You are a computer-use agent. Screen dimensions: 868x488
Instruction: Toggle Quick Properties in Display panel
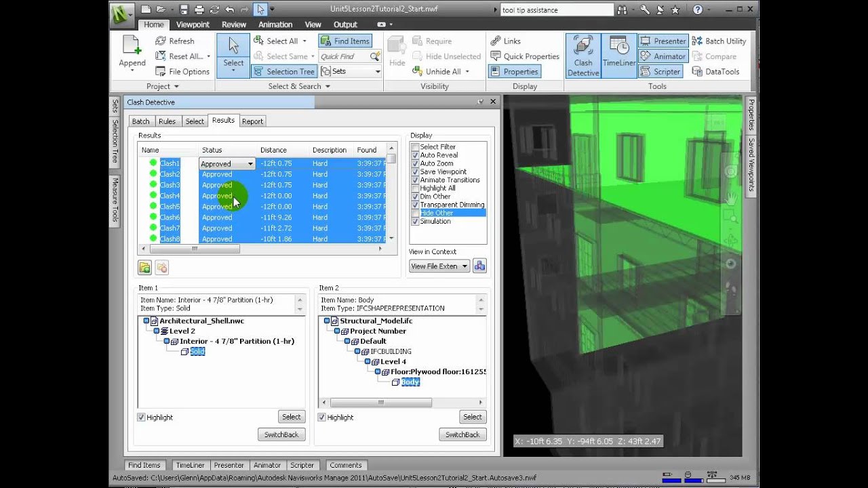pyautogui.click(x=525, y=56)
